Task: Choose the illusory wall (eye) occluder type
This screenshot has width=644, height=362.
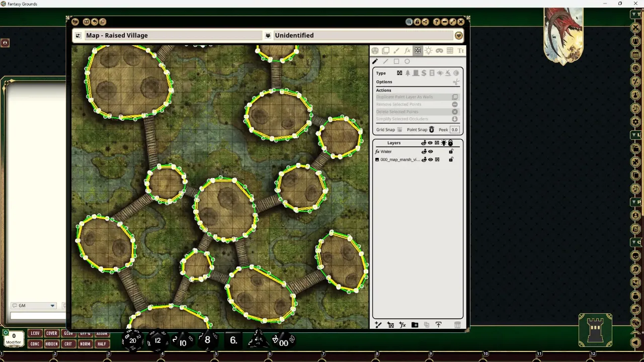Action: pyautogui.click(x=440, y=73)
